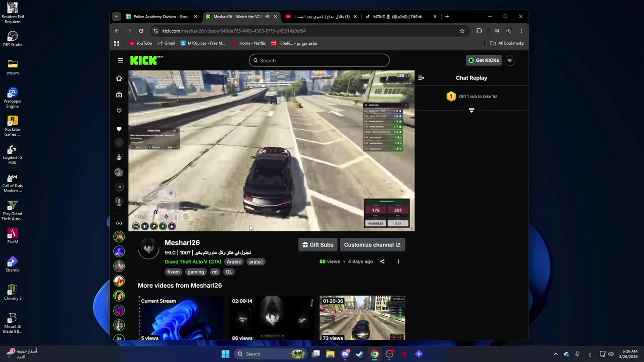Image resolution: width=644 pixels, height=362 pixels.
Task: Open the Kick hamburger sidebar menu
Action: click(120, 60)
